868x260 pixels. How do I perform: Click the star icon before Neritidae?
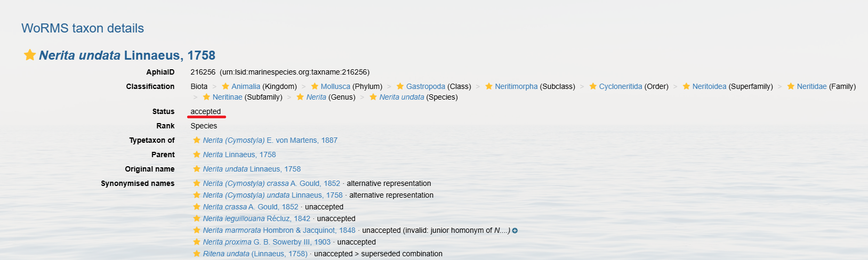pyautogui.click(x=791, y=86)
